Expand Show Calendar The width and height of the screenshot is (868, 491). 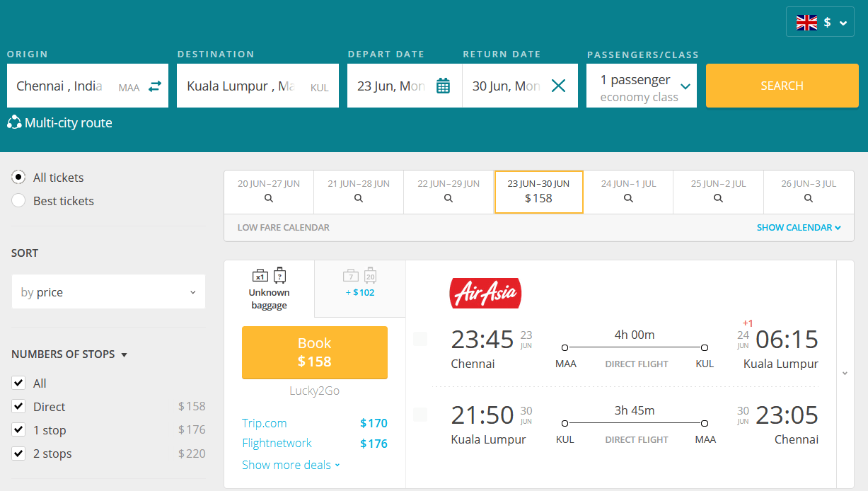tap(799, 227)
